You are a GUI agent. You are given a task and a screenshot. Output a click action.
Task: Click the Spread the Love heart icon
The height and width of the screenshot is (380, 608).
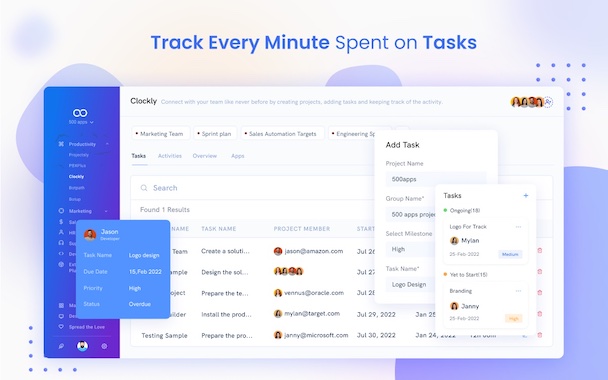click(x=61, y=326)
